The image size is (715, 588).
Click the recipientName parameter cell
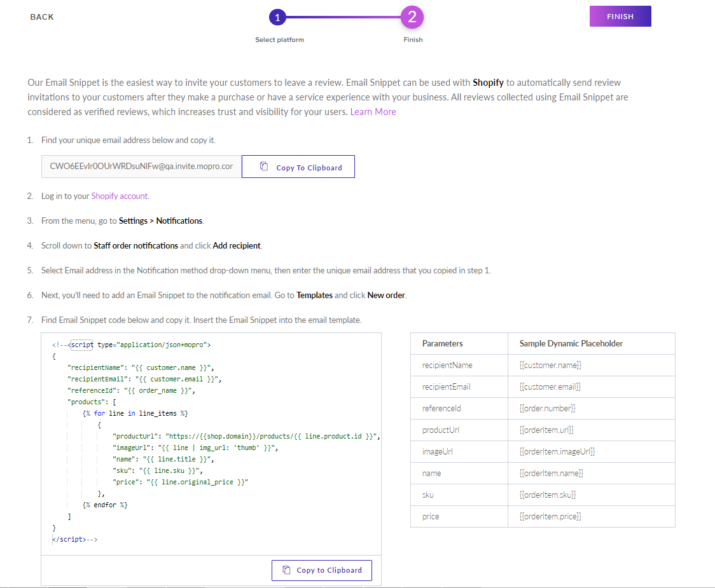(459, 365)
